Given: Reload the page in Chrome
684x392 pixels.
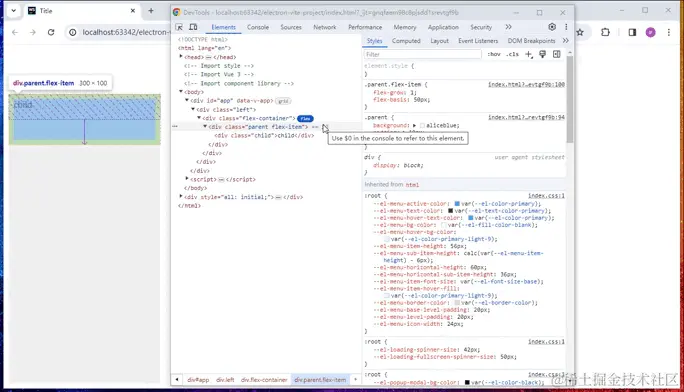Looking at the screenshot, I should click(x=51, y=32).
